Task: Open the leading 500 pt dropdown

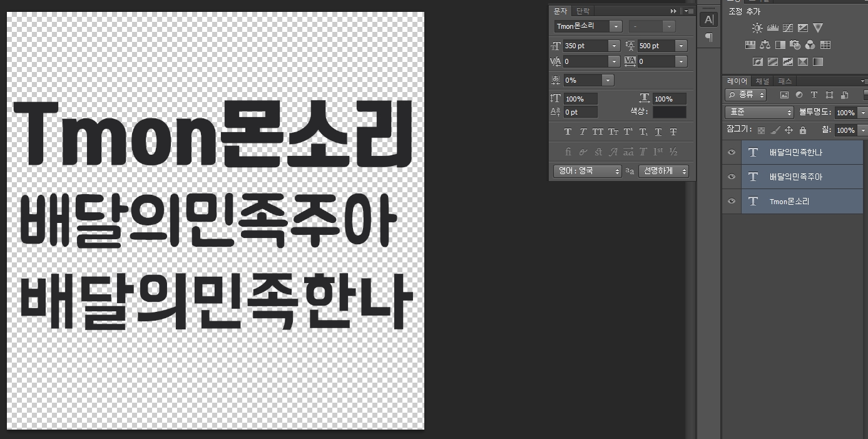Action: (x=682, y=46)
